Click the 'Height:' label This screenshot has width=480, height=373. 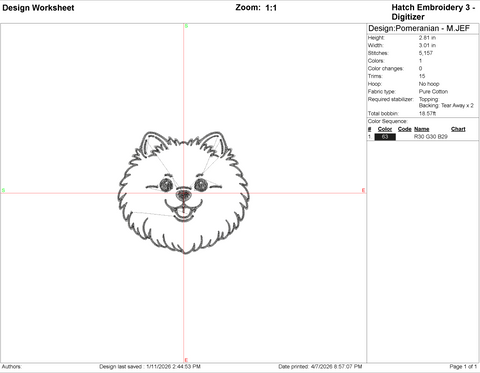coord(376,38)
